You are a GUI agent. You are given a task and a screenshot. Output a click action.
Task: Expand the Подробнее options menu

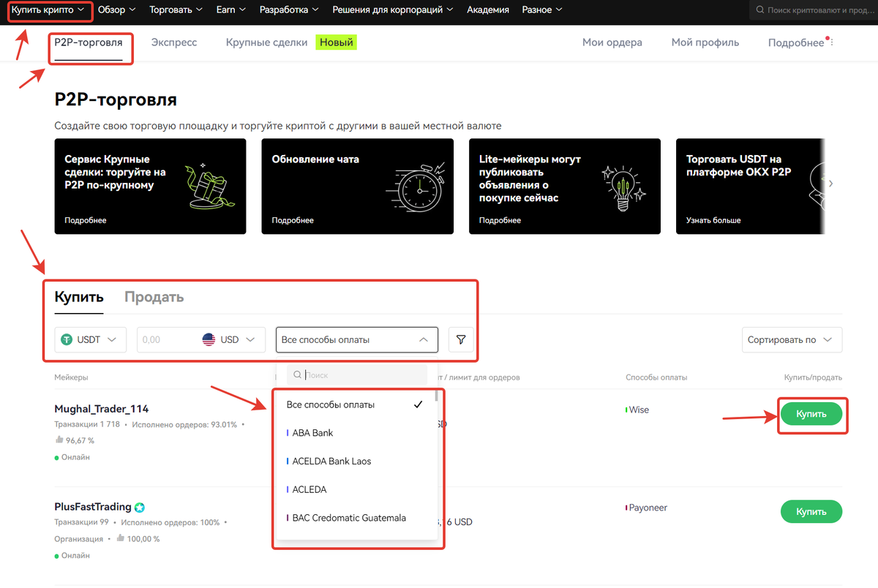point(800,42)
